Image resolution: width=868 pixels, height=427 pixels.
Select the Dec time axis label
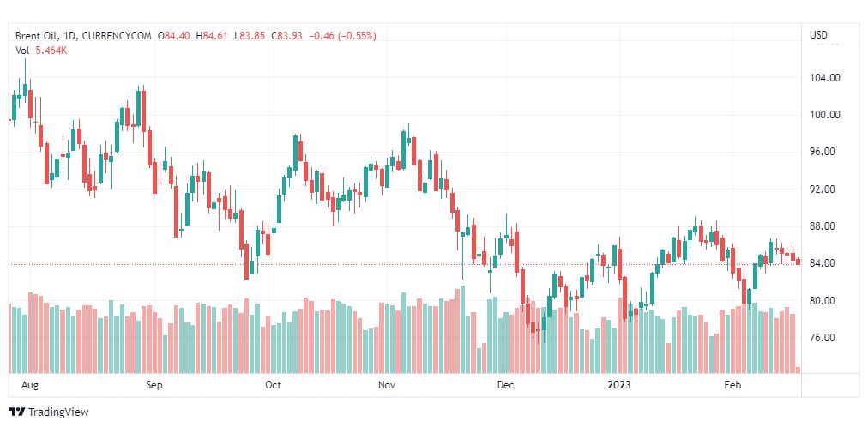[505, 385]
